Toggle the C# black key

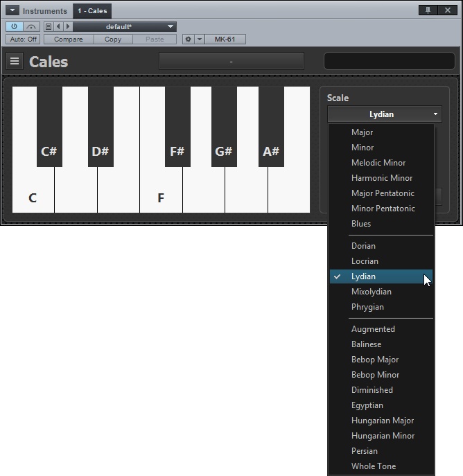point(49,127)
